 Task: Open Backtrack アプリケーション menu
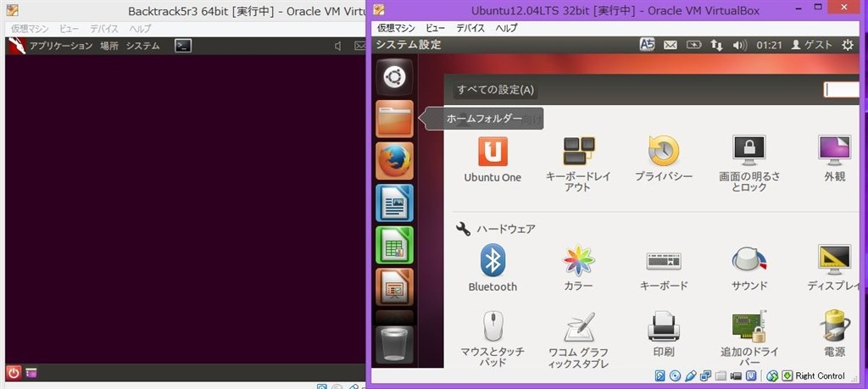61,46
